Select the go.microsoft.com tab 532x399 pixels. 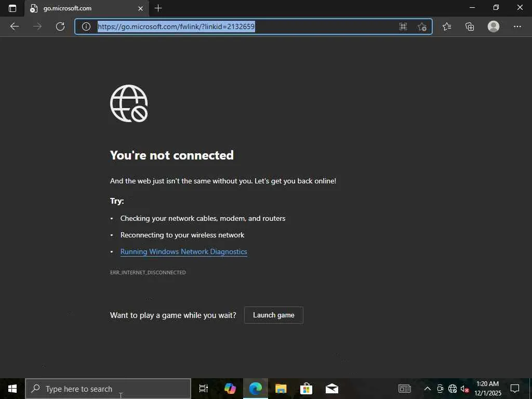[87, 8]
